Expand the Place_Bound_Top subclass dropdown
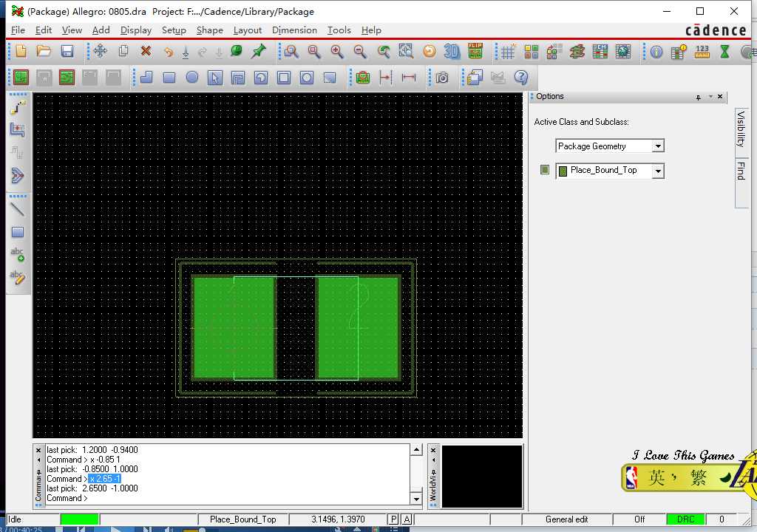Screen dimensions: 757x532 [658, 171]
